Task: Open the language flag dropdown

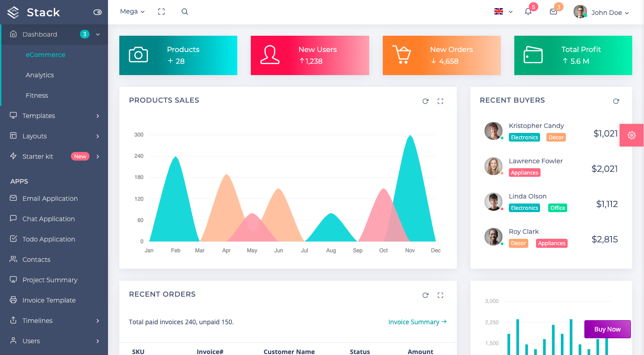Action: tap(503, 12)
